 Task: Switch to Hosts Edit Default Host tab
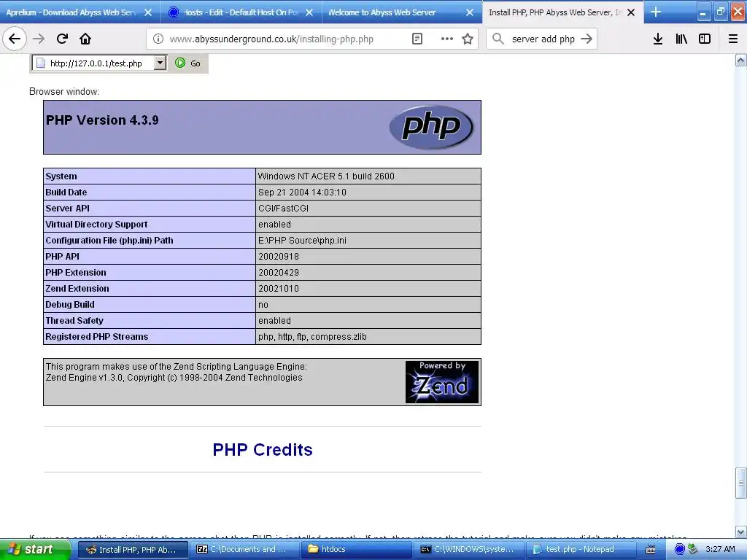241,12
